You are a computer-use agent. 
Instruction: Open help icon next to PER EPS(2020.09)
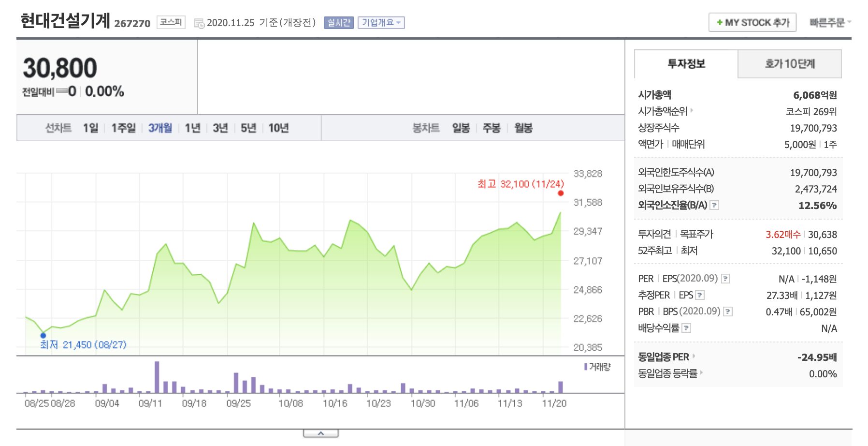point(725,279)
